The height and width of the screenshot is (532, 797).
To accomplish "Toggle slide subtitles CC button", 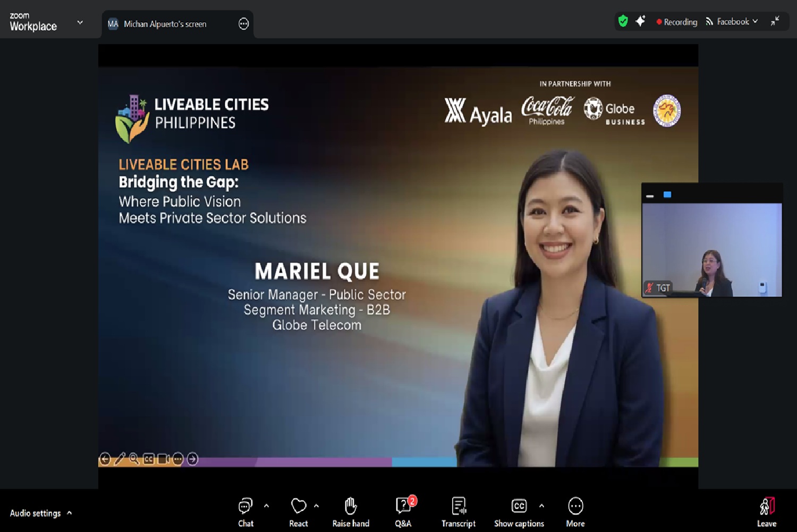I will (x=149, y=459).
